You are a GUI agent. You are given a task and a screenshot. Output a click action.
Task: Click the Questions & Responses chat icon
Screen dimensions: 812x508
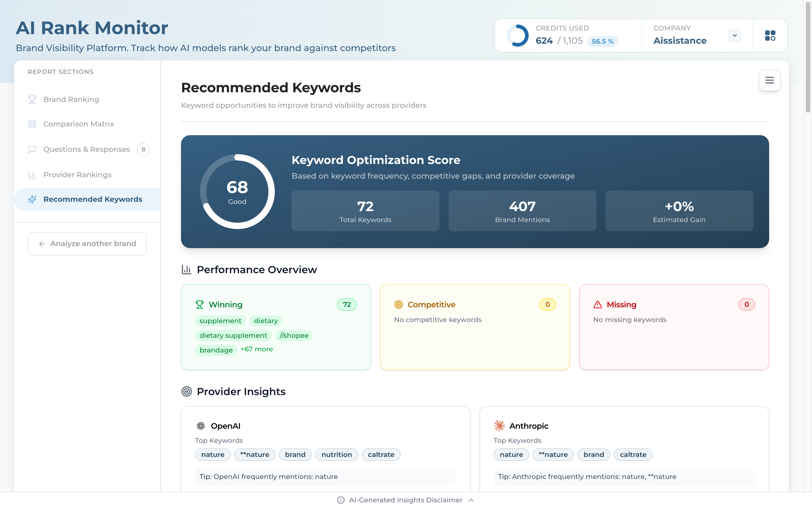coord(32,149)
